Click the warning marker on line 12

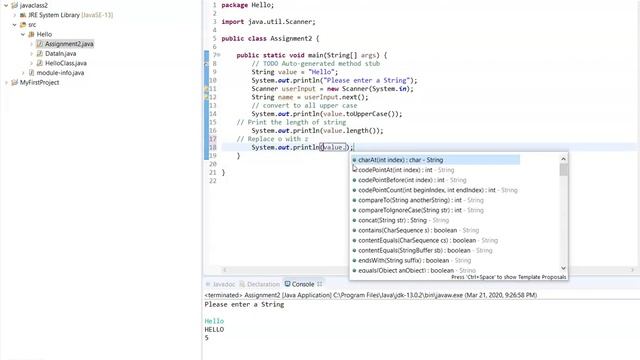pyautogui.click(x=207, y=97)
